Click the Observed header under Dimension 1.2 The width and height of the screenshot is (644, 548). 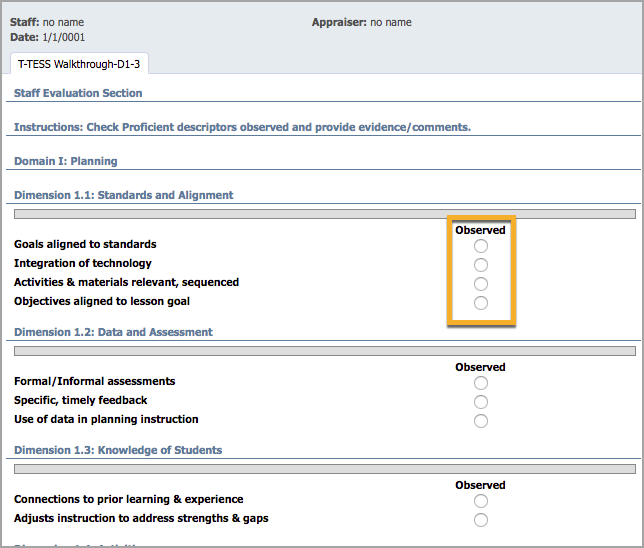480,367
